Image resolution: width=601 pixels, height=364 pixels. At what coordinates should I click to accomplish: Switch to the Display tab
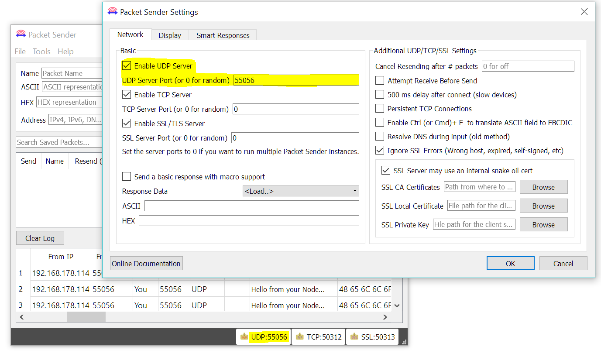tap(170, 35)
